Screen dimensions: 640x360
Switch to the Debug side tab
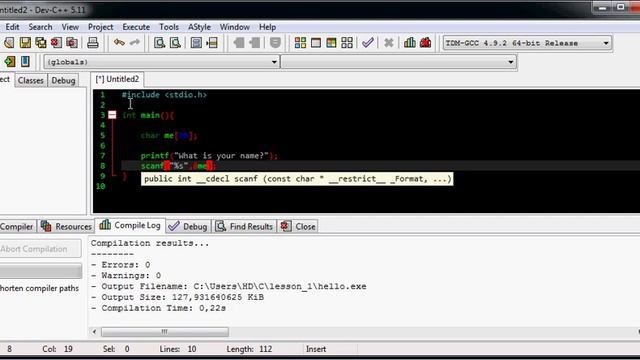point(63,80)
